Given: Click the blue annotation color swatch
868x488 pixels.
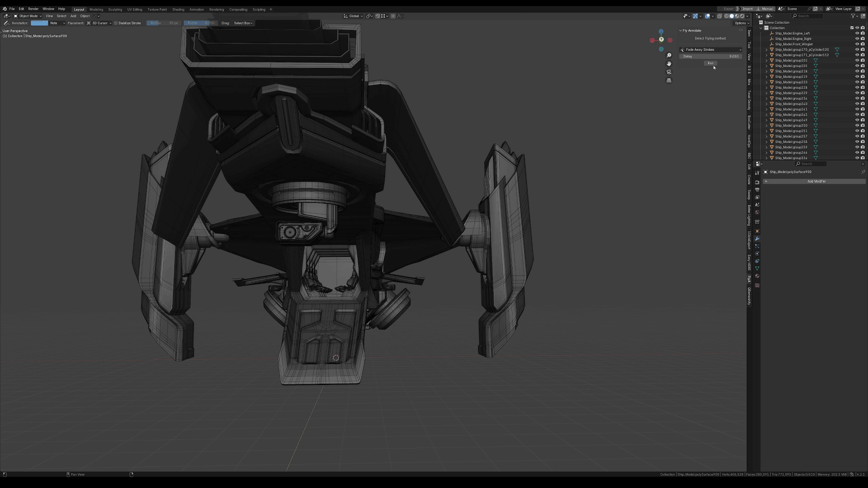Looking at the screenshot, I should point(39,23).
